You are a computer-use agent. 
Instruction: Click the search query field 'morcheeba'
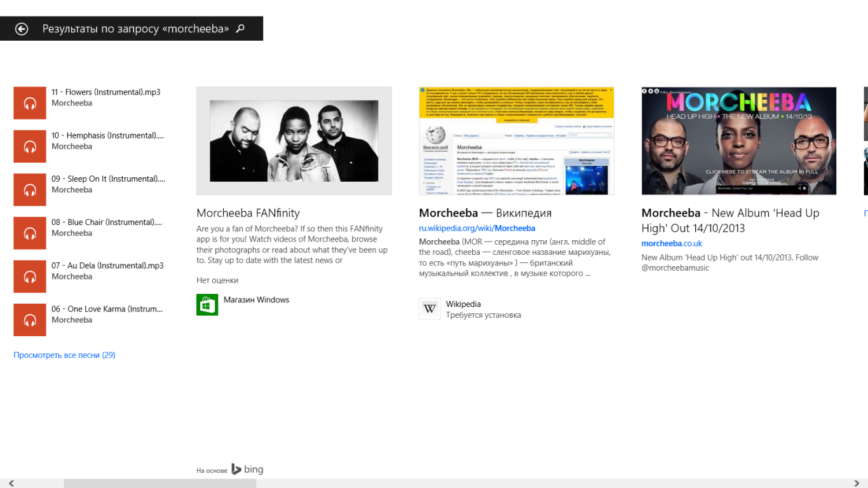[x=135, y=29]
